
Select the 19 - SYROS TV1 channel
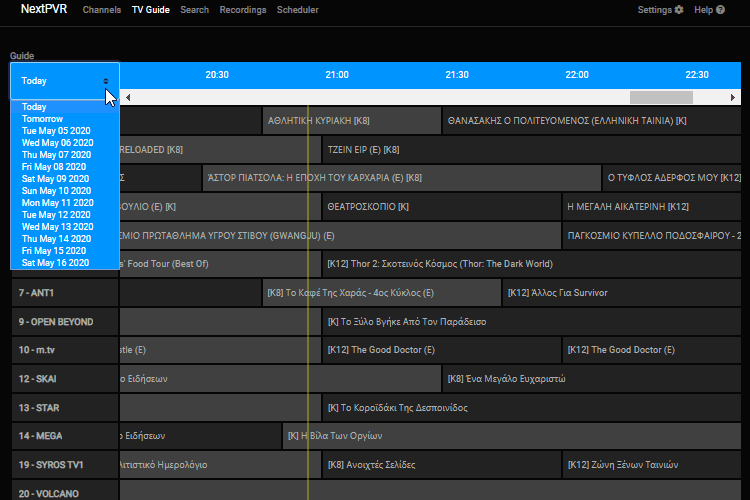pos(65,465)
